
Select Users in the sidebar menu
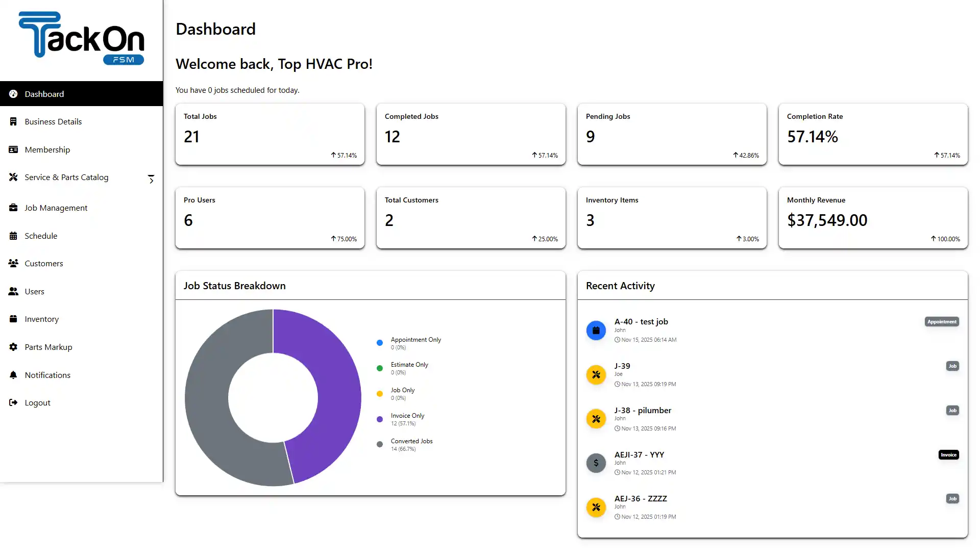tap(34, 291)
